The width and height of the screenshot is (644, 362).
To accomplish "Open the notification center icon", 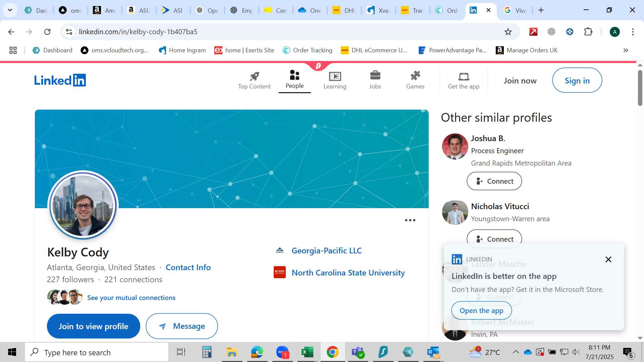I will (628, 352).
